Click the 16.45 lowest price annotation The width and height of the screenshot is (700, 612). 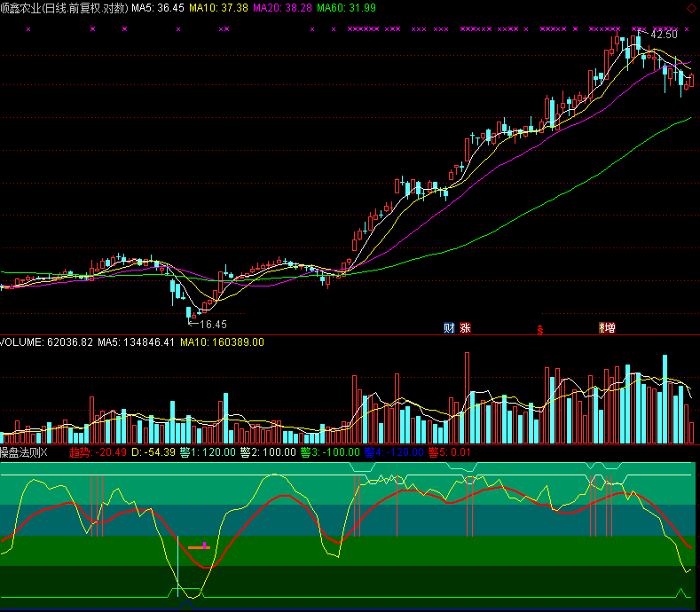pyautogui.click(x=213, y=325)
